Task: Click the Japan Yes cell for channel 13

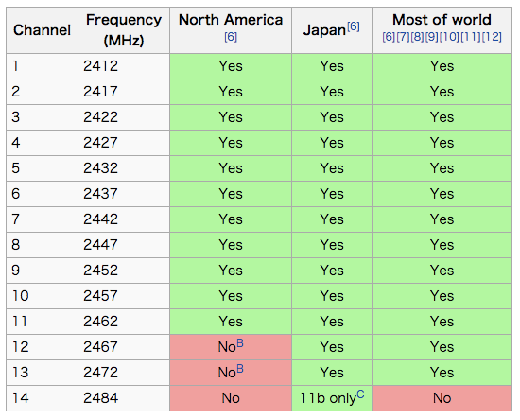Action: (332, 373)
